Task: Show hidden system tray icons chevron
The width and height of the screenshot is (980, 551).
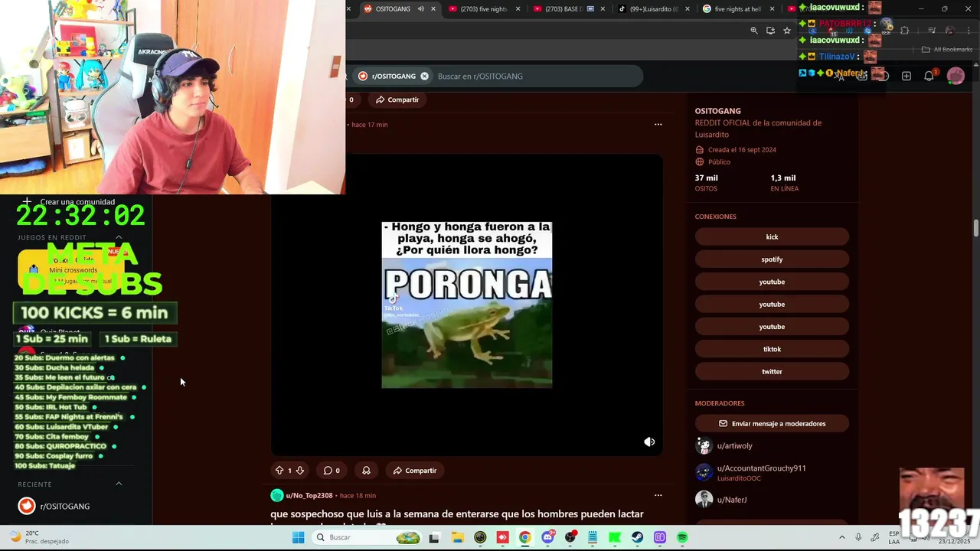Action: [842, 537]
